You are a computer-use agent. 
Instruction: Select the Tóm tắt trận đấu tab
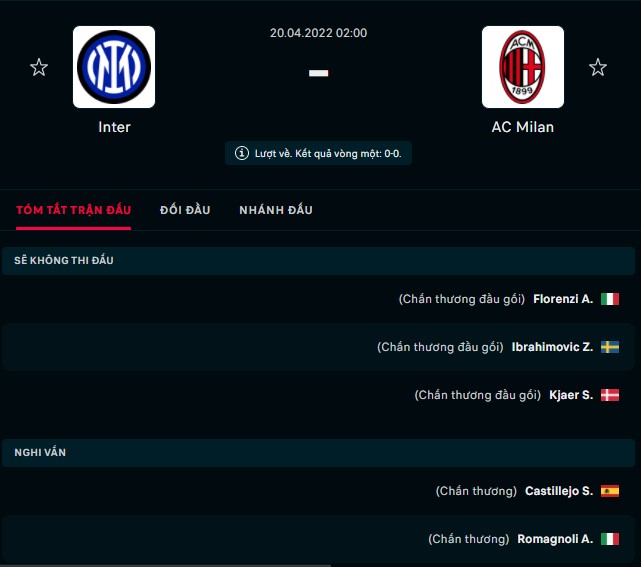74,210
